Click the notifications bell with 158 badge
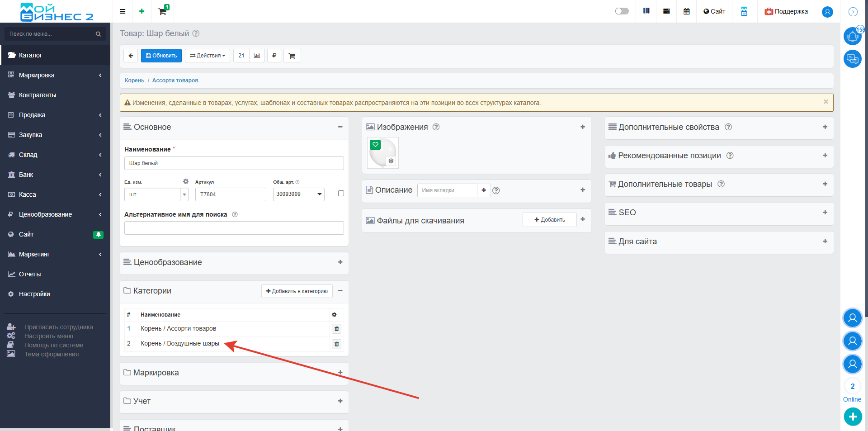This screenshot has width=868, height=431. click(x=852, y=36)
